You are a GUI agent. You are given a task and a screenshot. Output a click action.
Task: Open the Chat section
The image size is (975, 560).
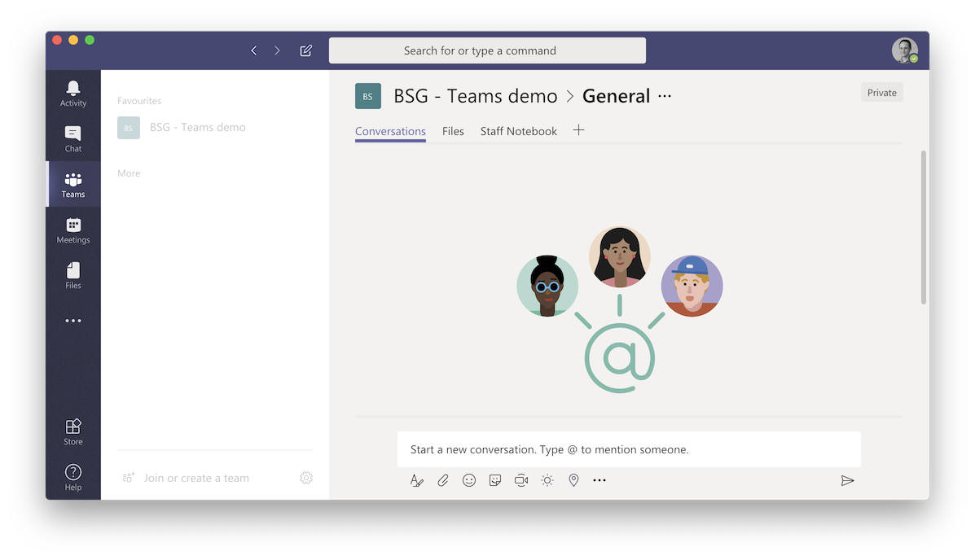(x=72, y=138)
